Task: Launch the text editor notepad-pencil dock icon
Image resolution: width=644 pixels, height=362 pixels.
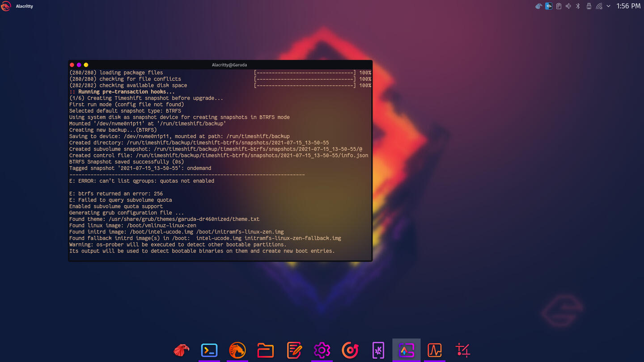Action: tap(294, 350)
